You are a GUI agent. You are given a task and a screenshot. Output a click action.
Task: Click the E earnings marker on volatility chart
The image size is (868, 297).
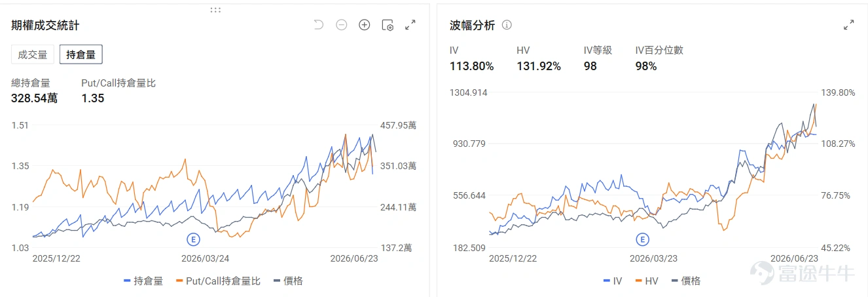click(642, 239)
